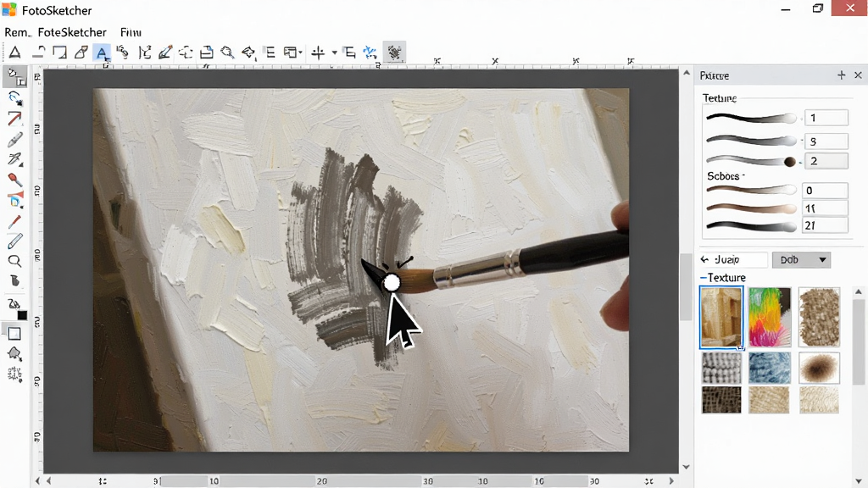868x488 pixels.
Task: Click the input field showing value 1
Action: (x=826, y=117)
